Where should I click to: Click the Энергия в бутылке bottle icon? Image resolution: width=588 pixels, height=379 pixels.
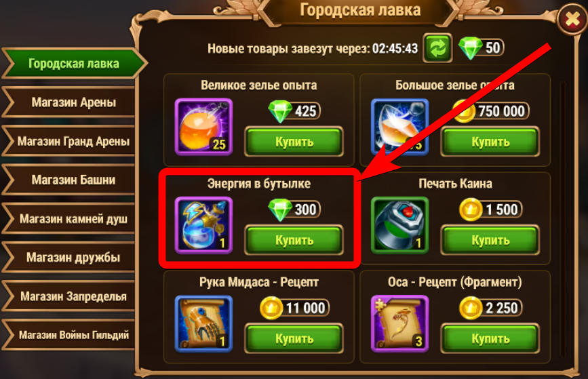pyautogui.click(x=203, y=225)
